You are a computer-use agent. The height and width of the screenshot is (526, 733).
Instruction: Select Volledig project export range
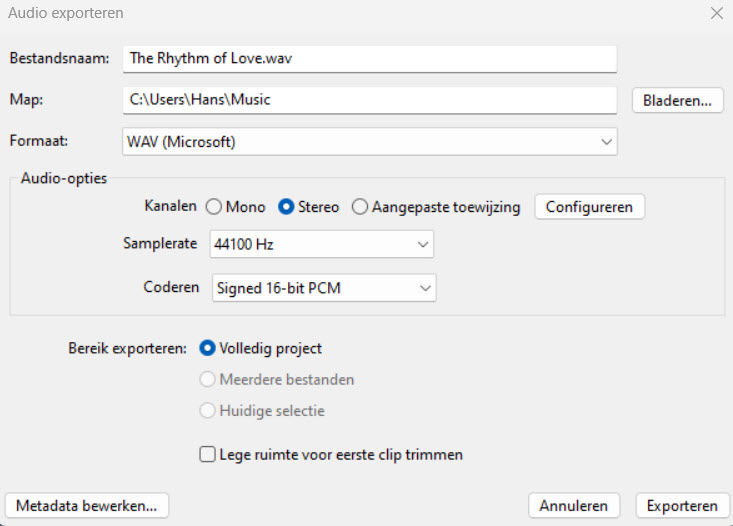coord(208,349)
